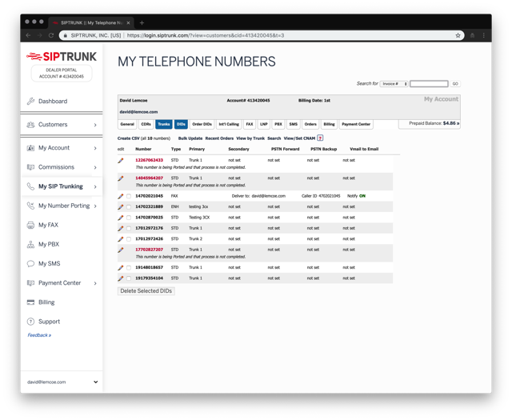Click Delete Selected DIDs button
The image size is (512, 420).
tap(146, 291)
